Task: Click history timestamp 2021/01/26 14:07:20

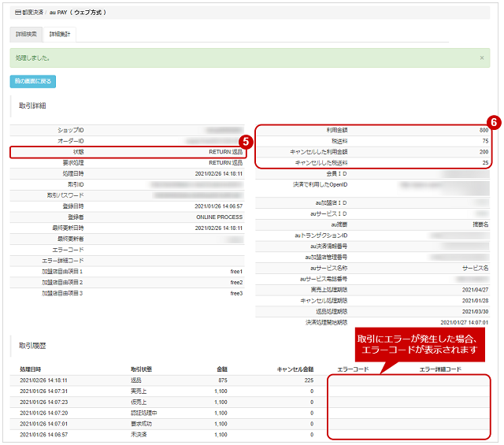Action: click(x=44, y=413)
